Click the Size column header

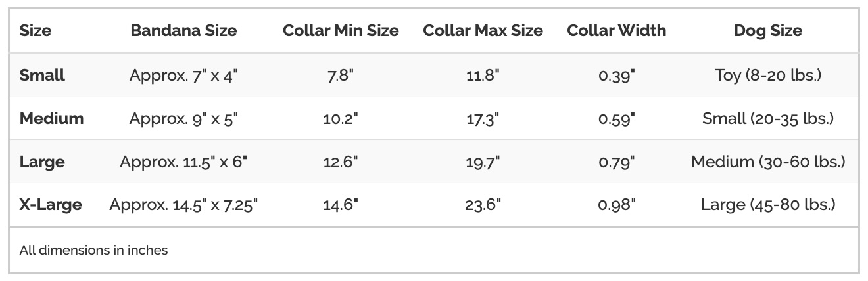(x=36, y=30)
